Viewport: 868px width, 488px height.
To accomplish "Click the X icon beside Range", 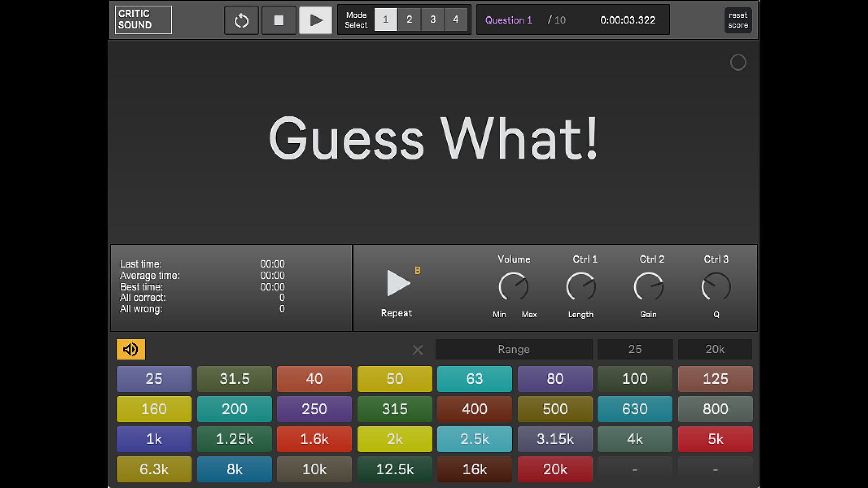I will tap(418, 350).
